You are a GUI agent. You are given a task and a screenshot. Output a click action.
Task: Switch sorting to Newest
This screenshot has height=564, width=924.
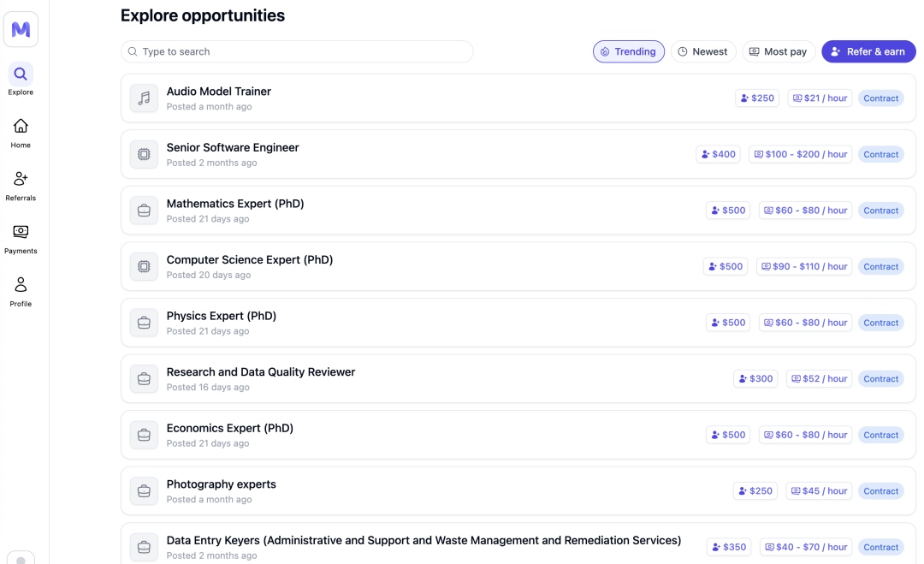click(702, 51)
